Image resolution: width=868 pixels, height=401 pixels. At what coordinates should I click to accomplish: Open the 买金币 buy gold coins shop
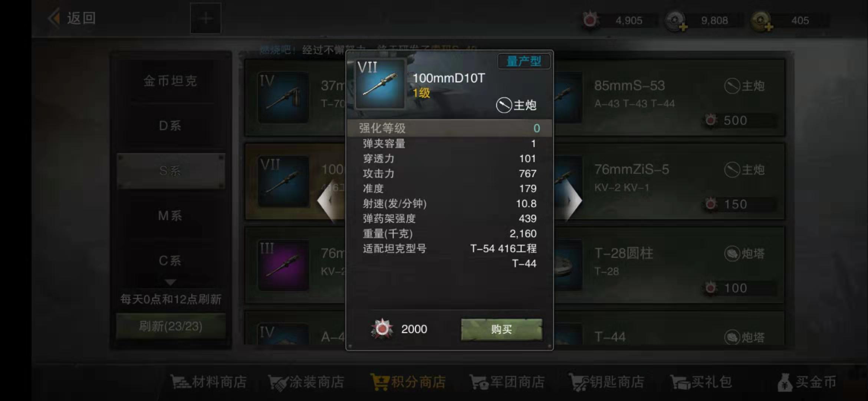pyautogui.click(x=807, y=382)
